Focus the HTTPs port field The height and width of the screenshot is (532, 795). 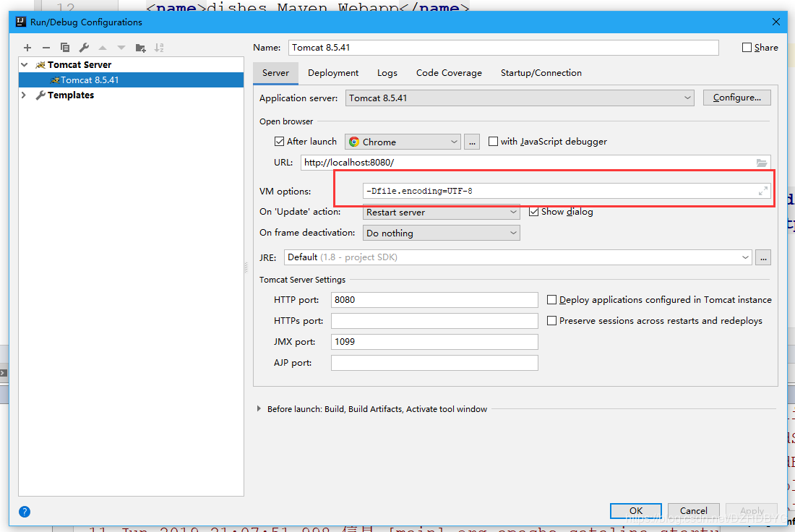tap(434, 320)
